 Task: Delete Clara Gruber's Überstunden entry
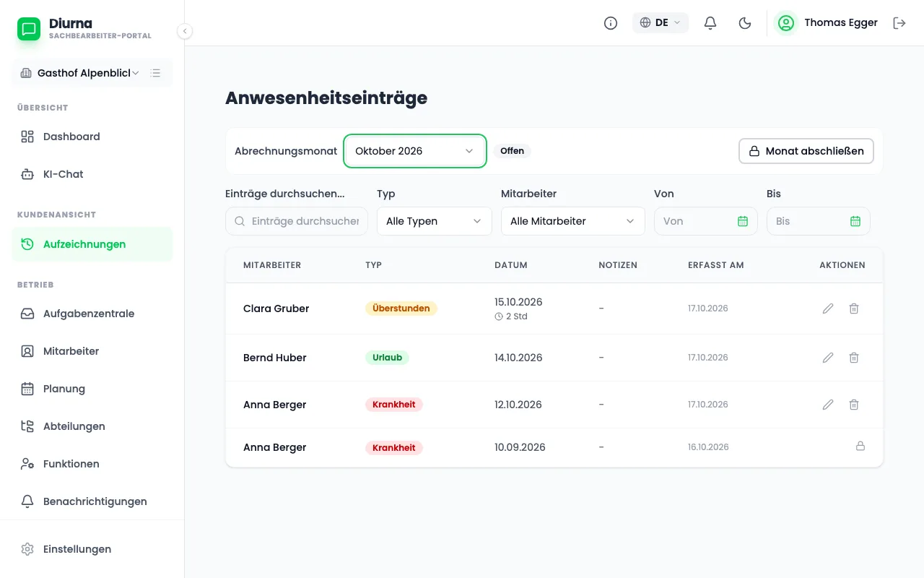click(854, 309)
